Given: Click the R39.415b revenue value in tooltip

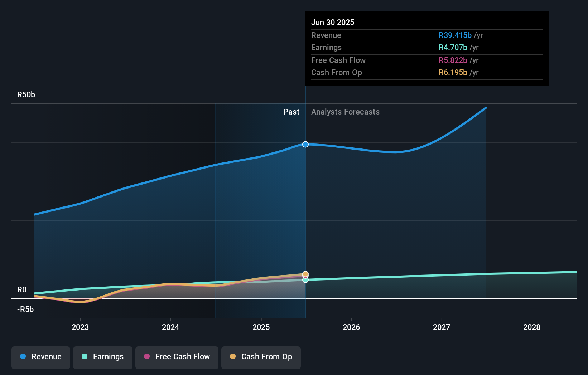Looking at the screenshot, I should [455, 35].
